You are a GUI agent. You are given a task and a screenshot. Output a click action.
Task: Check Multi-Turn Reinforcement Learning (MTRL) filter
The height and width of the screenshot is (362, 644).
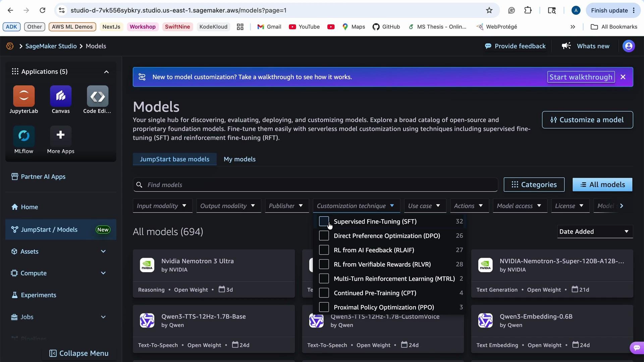point(324,279)
